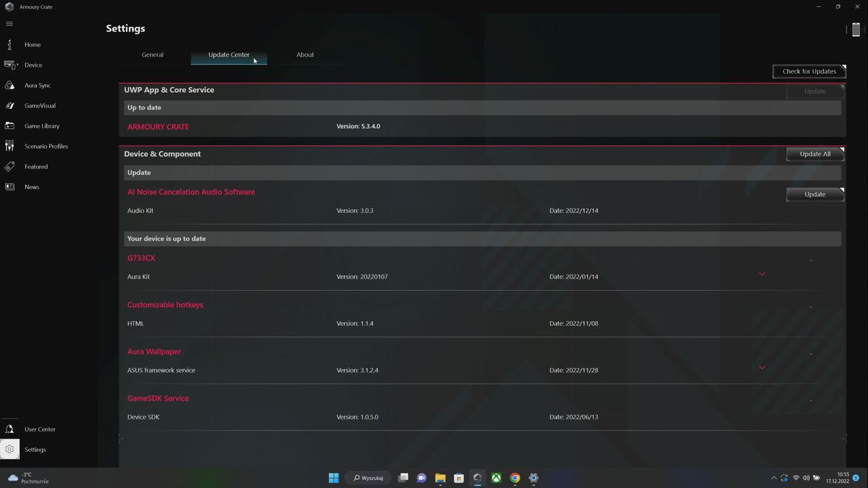868x488 pixels.
Task: Click Version: 1.0.5.0 text
Action: [x=357, y=417]
